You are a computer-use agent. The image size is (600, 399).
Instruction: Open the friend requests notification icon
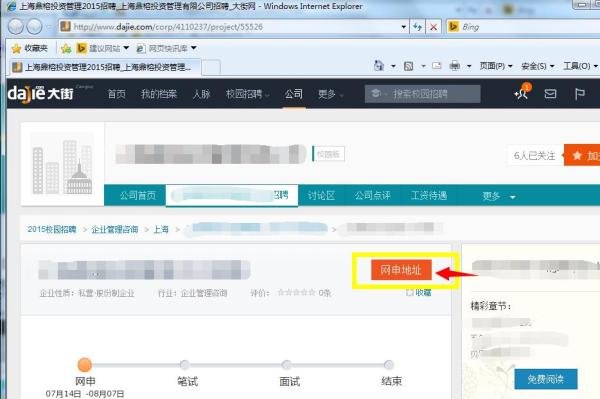[x=522, y=92]
